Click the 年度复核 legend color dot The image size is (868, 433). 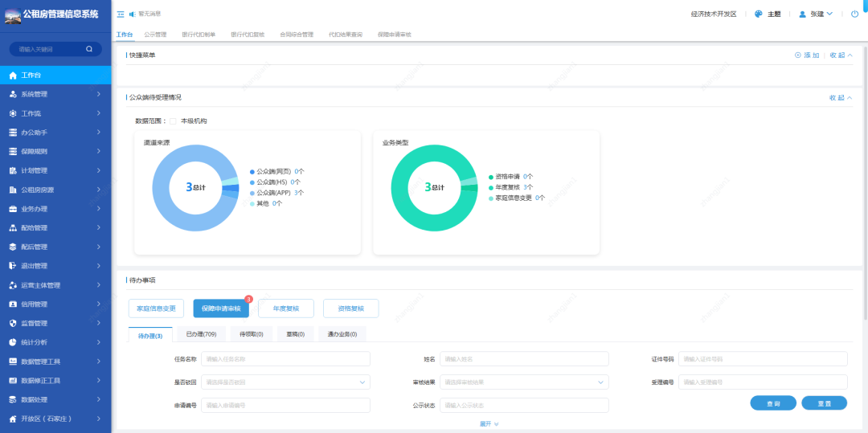491,187
